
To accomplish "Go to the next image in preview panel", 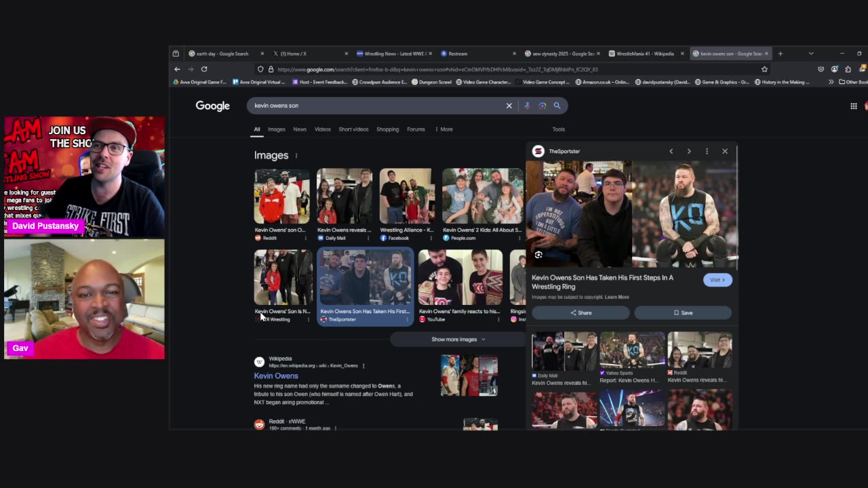I will [x=689, y=151].
